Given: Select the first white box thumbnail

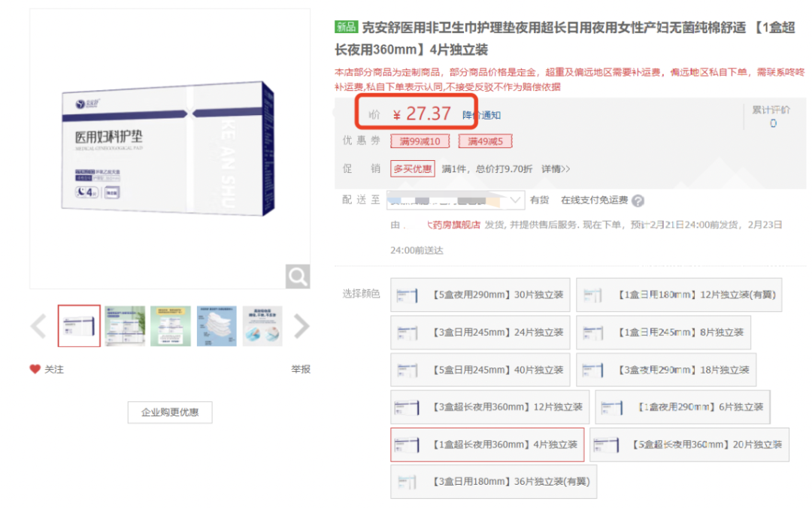Looking at the screenshot, I should click(79, 325).
